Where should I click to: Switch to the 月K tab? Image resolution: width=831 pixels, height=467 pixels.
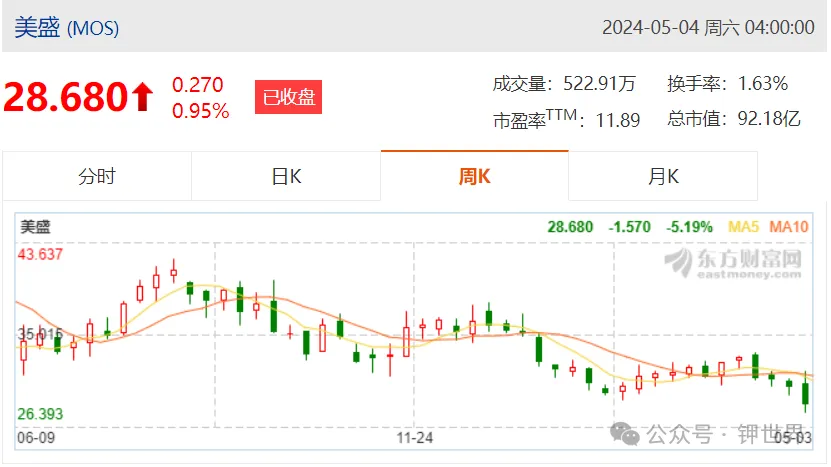tap(663, 176)
